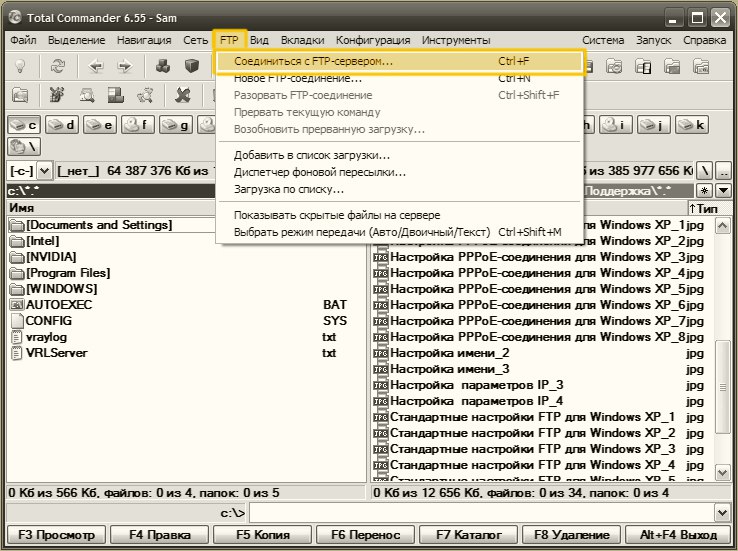This screenshot has width=738, height=551.
Task: Click the X-shaped tools icon
Action: tap(183, 96)
